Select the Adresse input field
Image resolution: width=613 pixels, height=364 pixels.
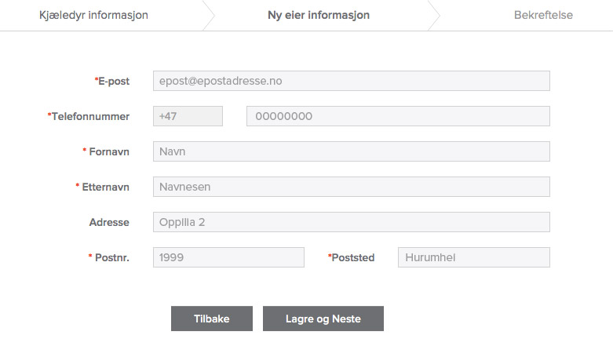(x=351, y=222)
